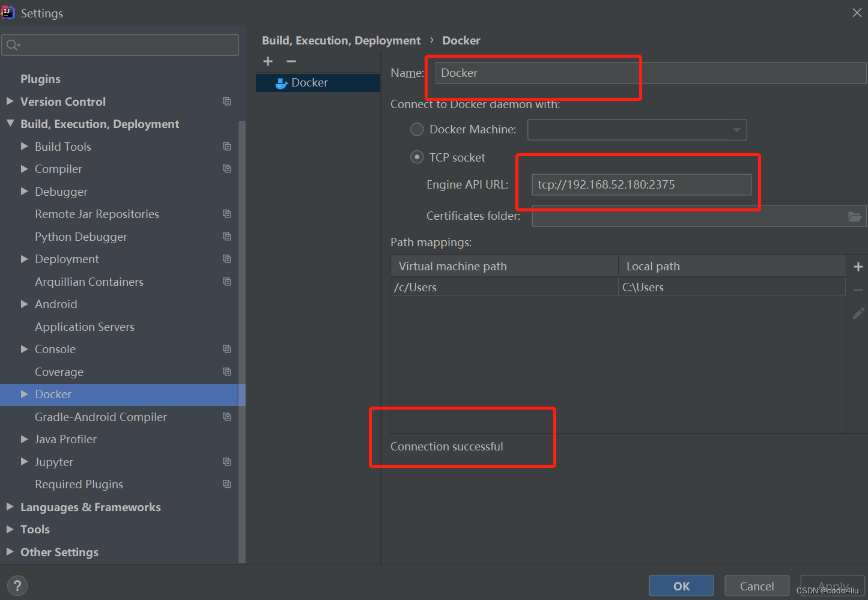868x600 pixels.
Task: Click project-level icon next to Jupyter
Action: 226,462
